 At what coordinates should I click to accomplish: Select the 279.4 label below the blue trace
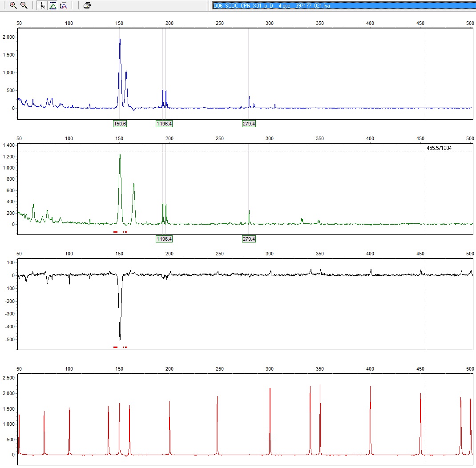(249, 124)
